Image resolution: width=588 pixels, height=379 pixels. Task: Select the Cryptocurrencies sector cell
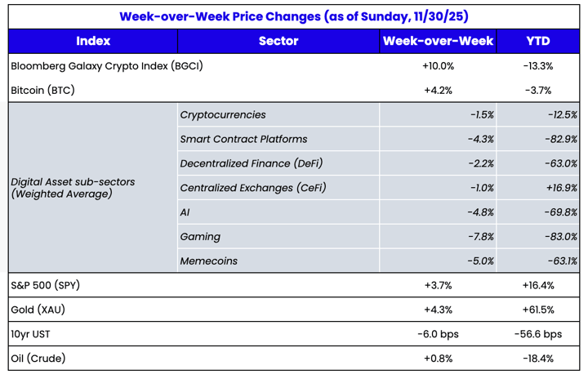(x=222, y=115)
